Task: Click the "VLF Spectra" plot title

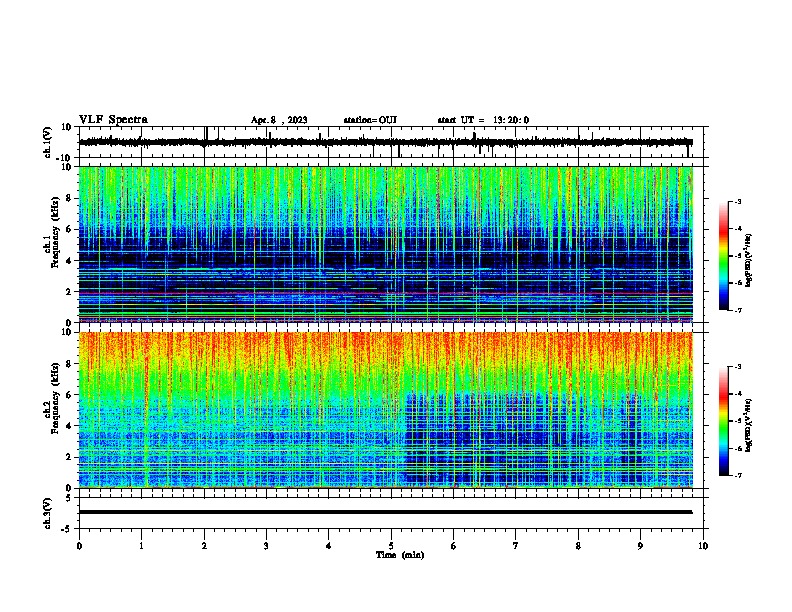Action: pos(113,120)
